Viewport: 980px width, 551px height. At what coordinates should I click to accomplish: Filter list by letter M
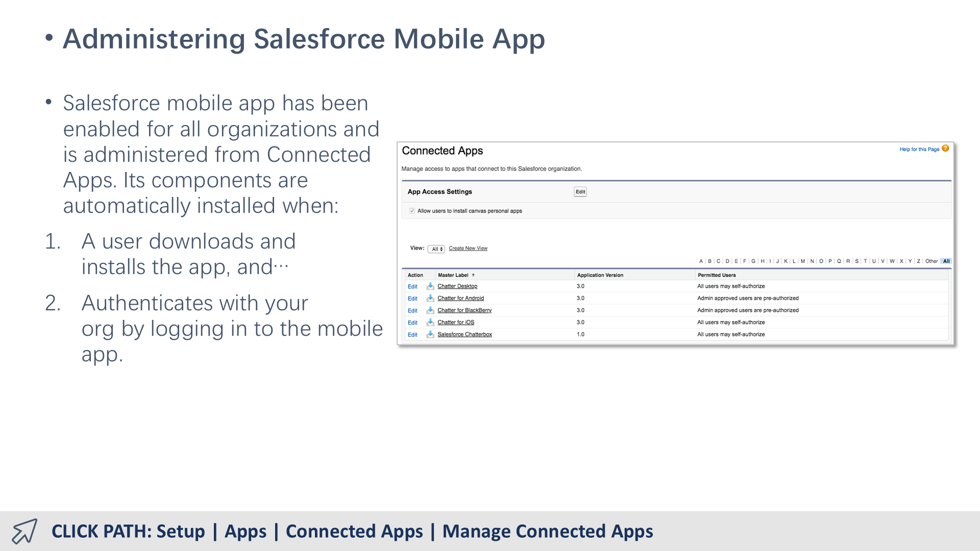point(803,261)
